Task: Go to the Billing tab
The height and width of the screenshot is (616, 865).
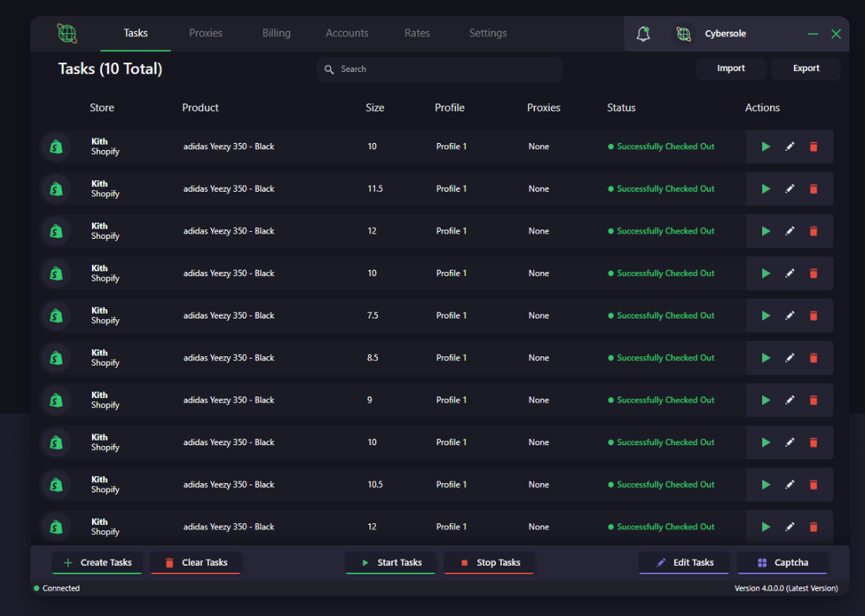Action: point(277,33)
